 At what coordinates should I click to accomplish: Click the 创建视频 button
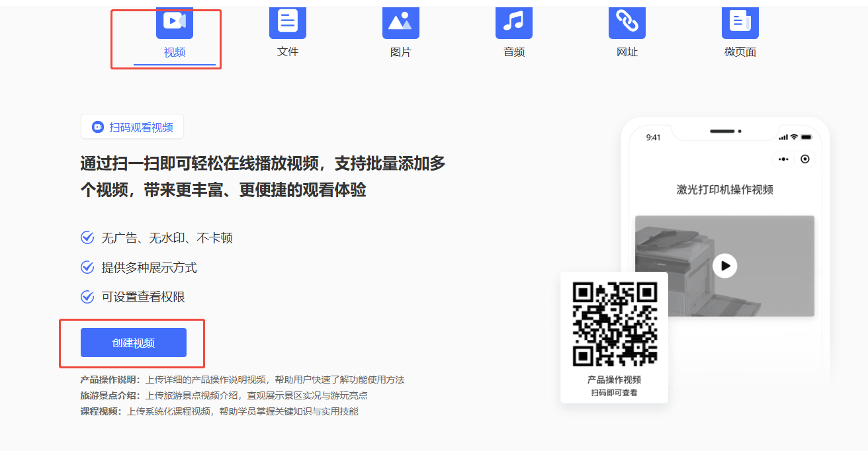coord(134,343)
